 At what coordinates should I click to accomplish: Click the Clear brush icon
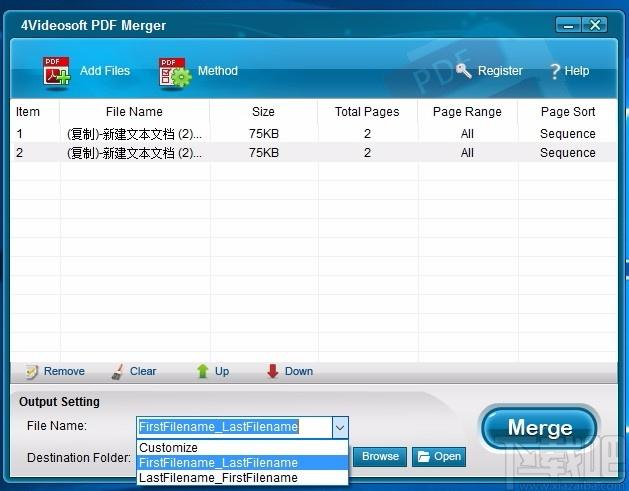[118, 371]
